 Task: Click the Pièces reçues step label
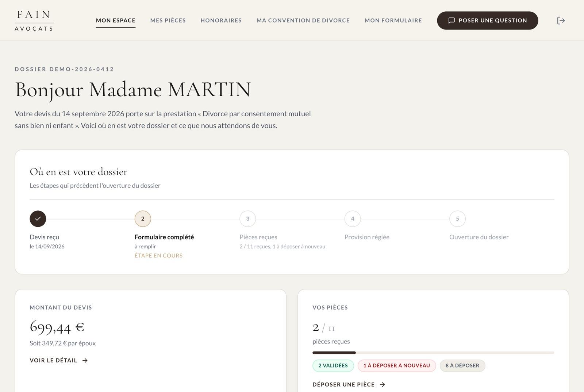pos(258,237)
